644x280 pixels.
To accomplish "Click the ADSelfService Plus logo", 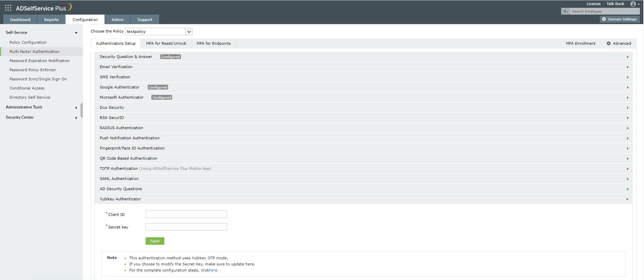I will 44,7.
